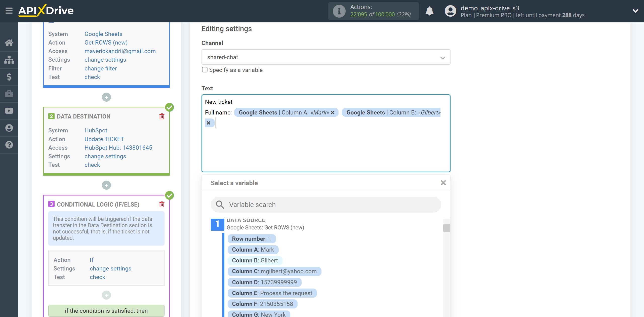Insert the Column A: Mark variable
Screen dimensions: 644x317
253,250
